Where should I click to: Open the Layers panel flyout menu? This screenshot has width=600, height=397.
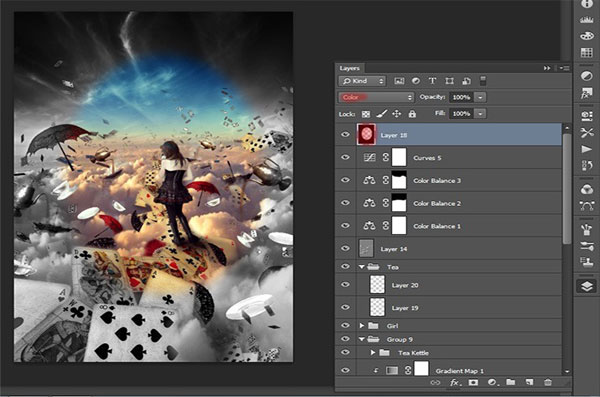565,68
